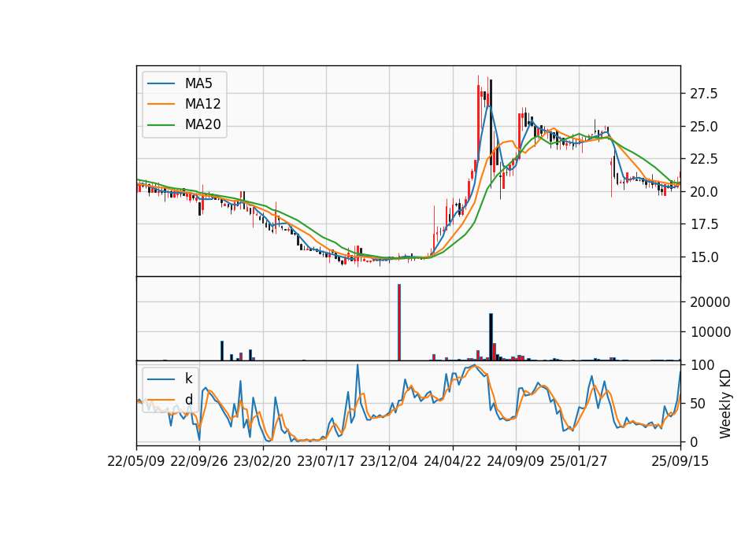Viewport: 756px width, 543px height.
Task: Click the orange MA12 legend line sample
Action: [161, 104]
